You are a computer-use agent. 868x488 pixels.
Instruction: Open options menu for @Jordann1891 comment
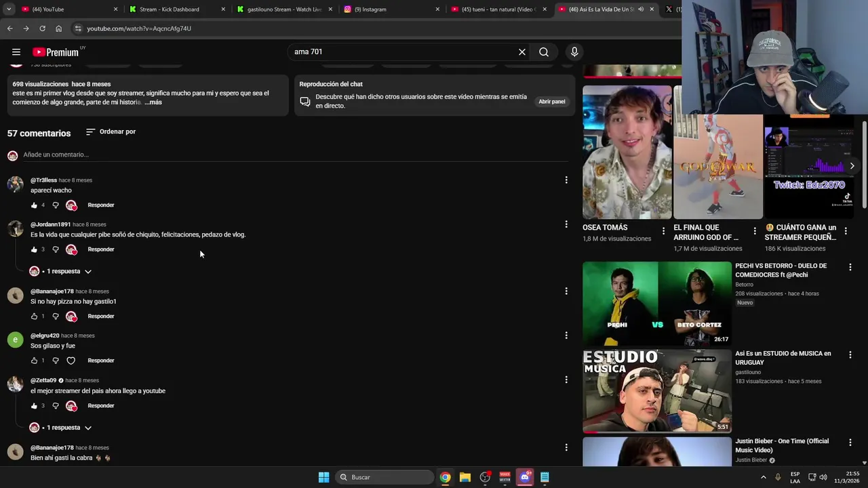pyautogui.click(x=566, y=224)
